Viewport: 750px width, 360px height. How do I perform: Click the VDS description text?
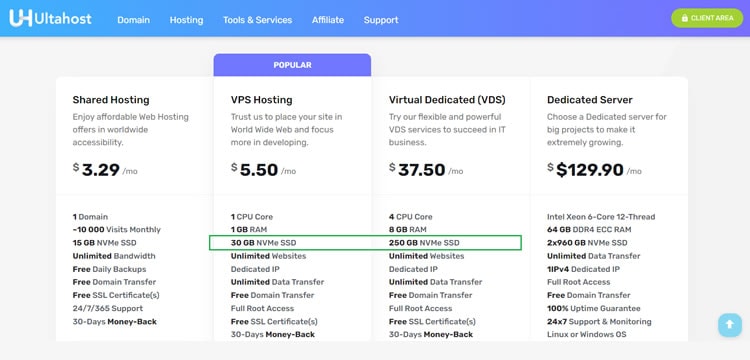(447, 130)
